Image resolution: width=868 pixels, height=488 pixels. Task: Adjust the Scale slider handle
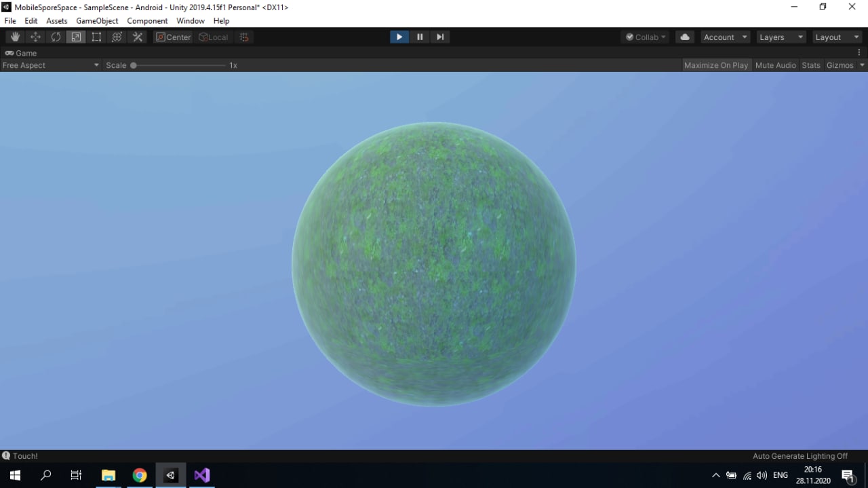click(x=134, y=65)
